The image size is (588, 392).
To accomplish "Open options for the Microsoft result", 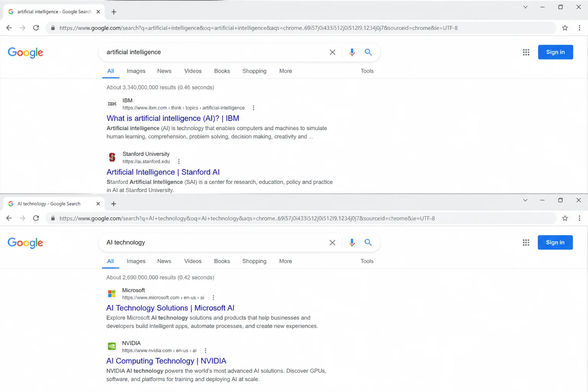I will [213, 298].
